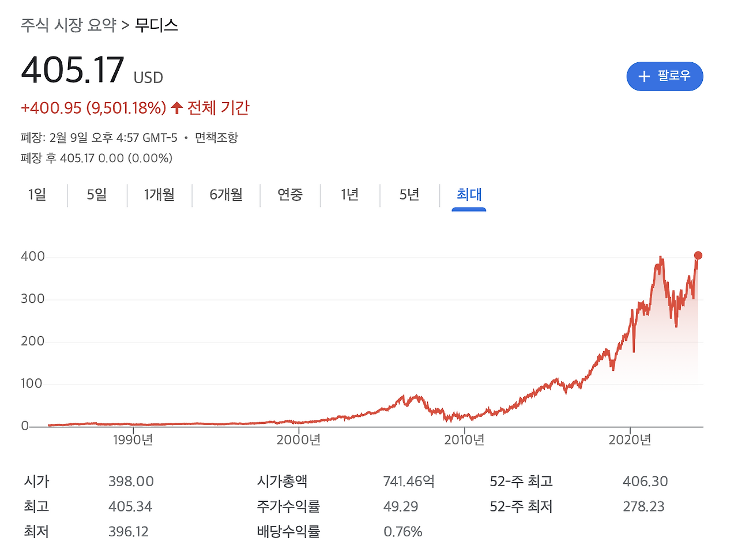Select the 1개월 time range

tap(158, 196)
